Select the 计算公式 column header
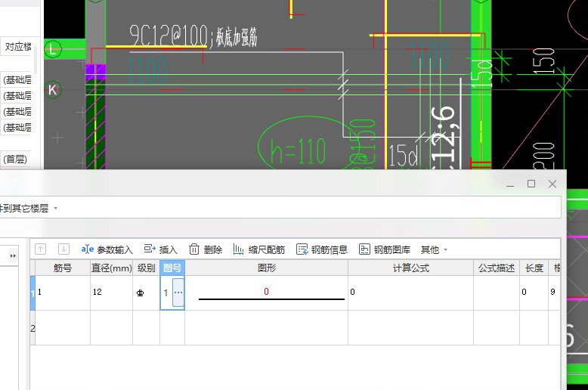 pos(411,268)
